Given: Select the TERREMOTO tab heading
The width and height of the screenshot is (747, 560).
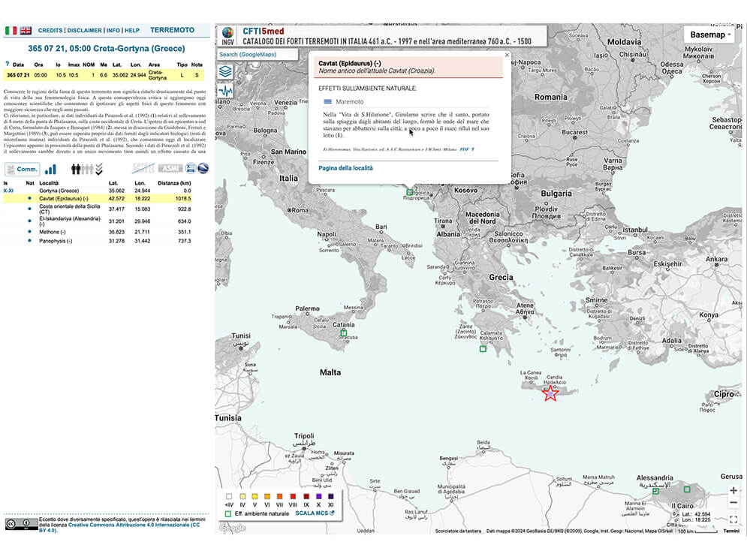Looking at the screenshot, I should pyautogui.click(x=172, y=30).
